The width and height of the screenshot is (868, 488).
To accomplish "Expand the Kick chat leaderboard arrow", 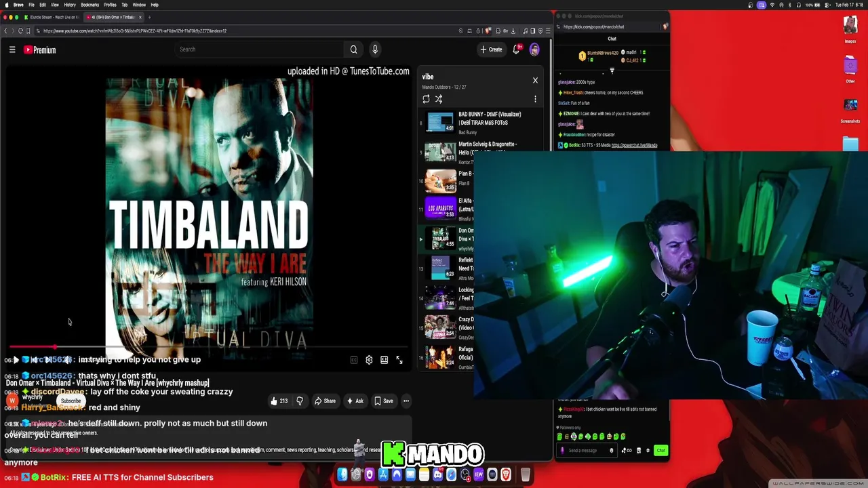I will (x=612, y=70).
